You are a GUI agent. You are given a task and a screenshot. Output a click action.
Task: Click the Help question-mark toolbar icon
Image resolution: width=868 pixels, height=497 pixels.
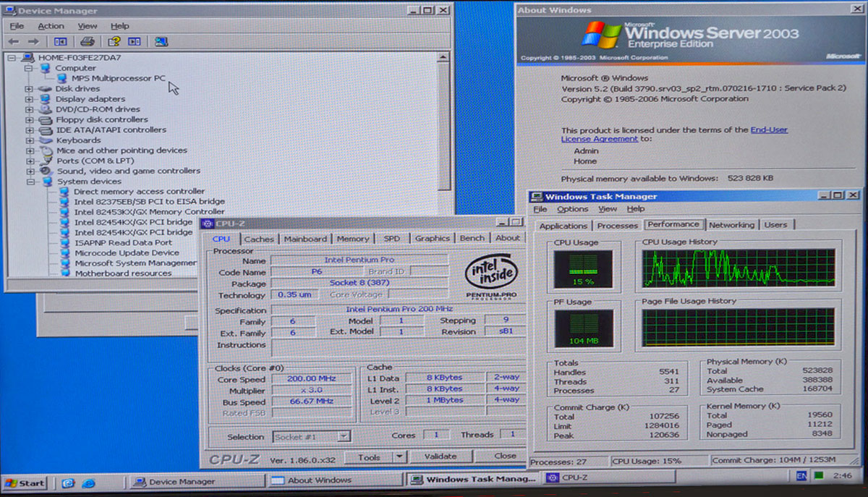coord(114,42)
